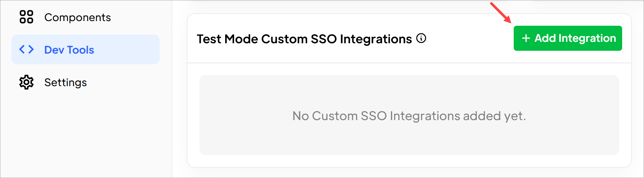The width and height of the screenshot is (644, 178).
Task: Click the divider line under the card header
Action: coord(409,63)
